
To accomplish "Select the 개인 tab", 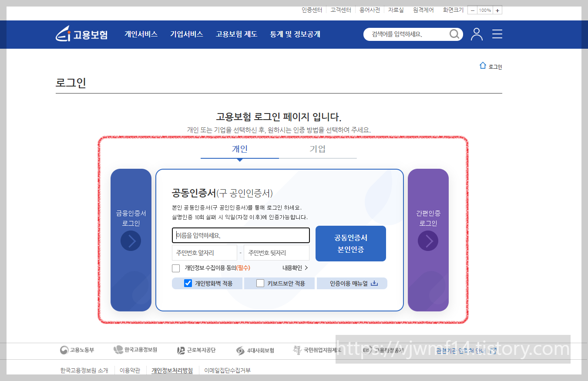I will [240, 149].
